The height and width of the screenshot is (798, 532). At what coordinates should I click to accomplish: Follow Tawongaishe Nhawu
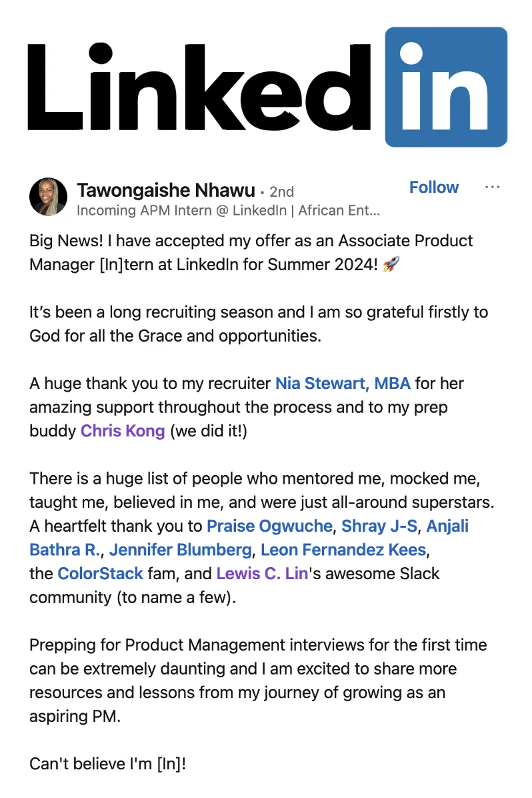point(433,187)
